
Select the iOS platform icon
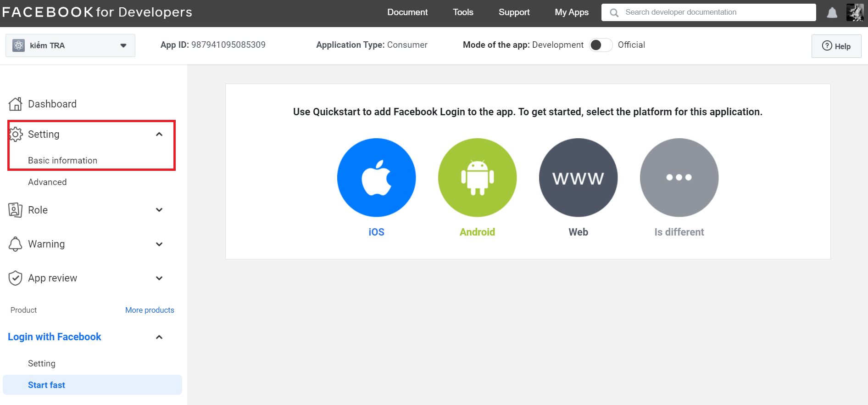[376, 178]
